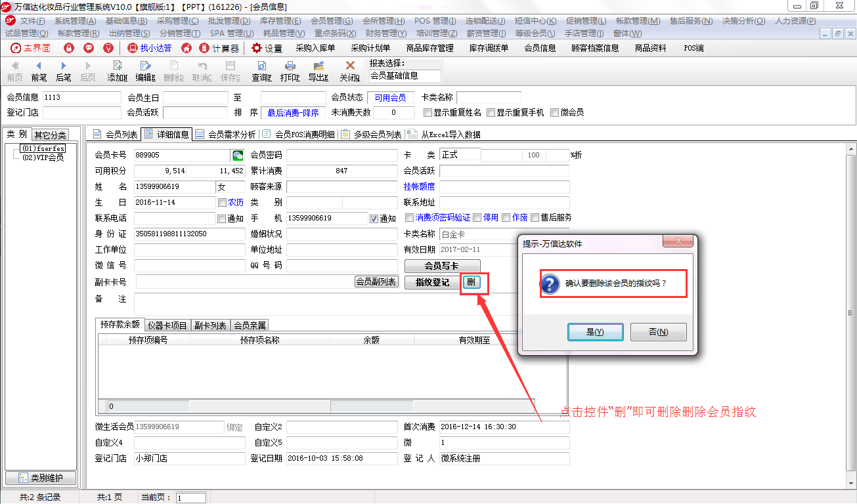Viewport: 857px width, 504px height.
Task: Open the chat bubble message icon
Action: pyautogui.click(x=89, y=48)
